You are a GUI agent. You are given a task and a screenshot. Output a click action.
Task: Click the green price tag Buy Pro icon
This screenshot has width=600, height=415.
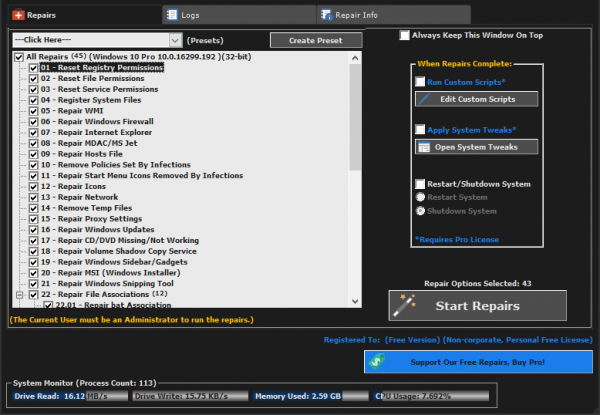pyautogui.click(x=377, y=361)
